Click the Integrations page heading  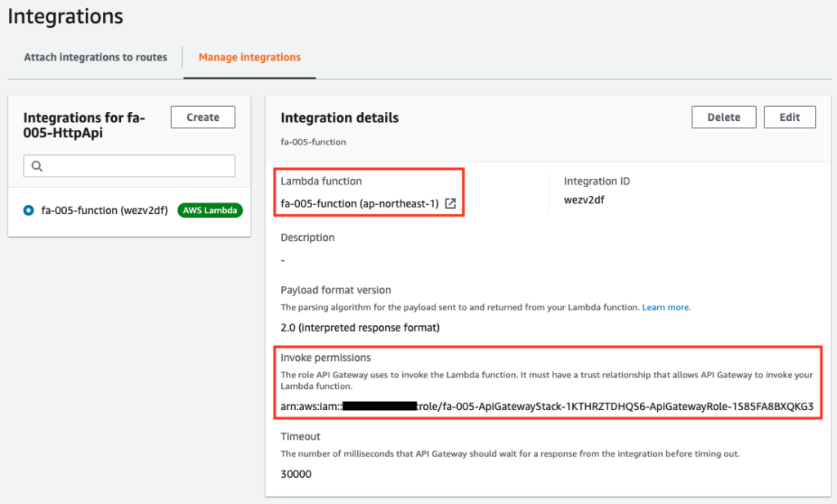65,16
